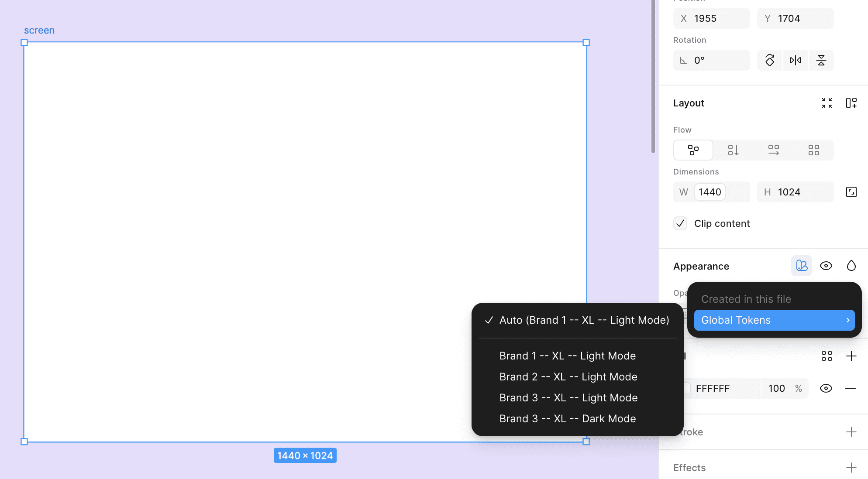Select the vertical flow layout icon
Viewport: 868px width, 479px height.
[733, 150]
